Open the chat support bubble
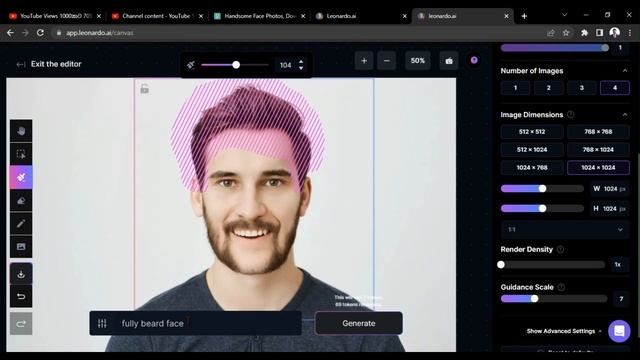This screenshot has height=360, width=640. pyautogui.click(x=619, y=331)
